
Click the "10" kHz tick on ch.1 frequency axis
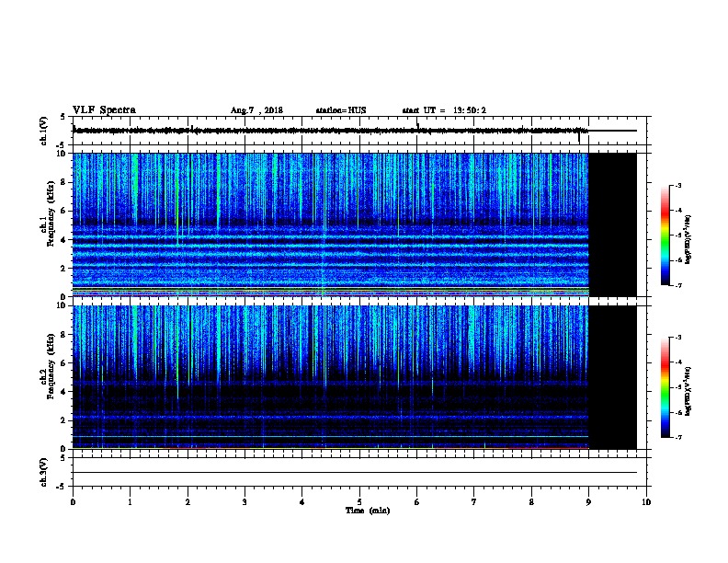[63, 154]
